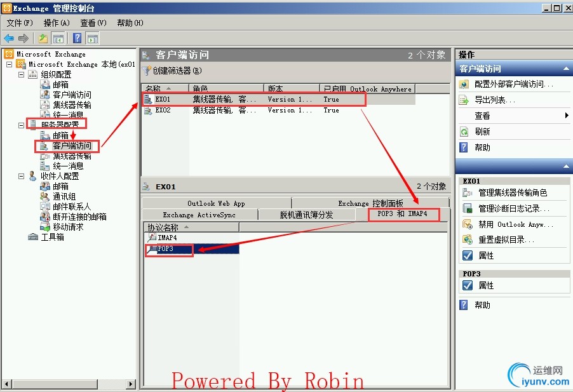Collapse the 客户端访问 actions section

click(566, 69)
